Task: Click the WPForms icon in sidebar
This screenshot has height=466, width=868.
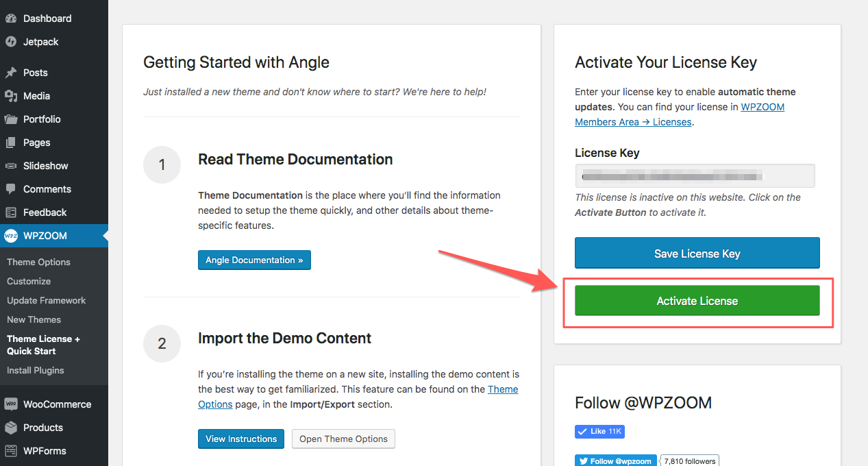Action: (x=11, y=451)
